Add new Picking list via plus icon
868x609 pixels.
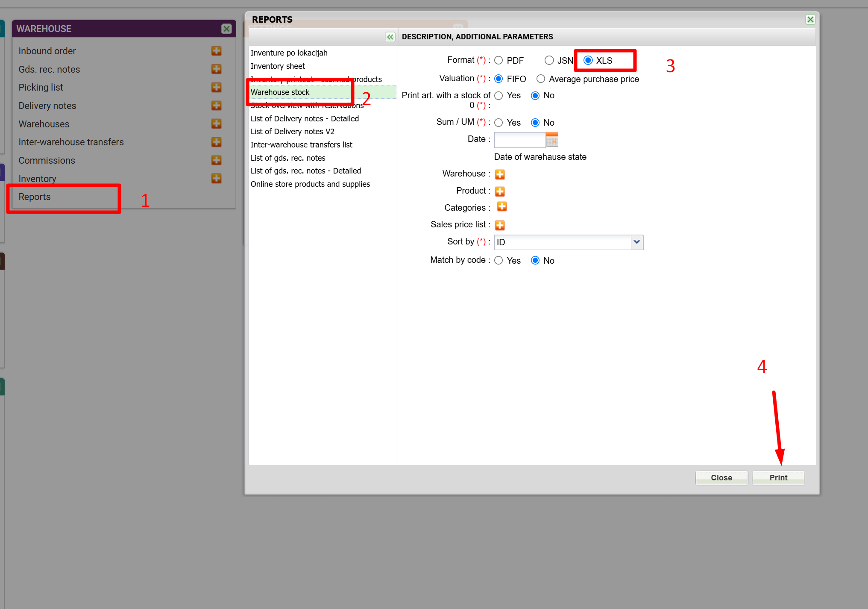click(x=216, y=87)
